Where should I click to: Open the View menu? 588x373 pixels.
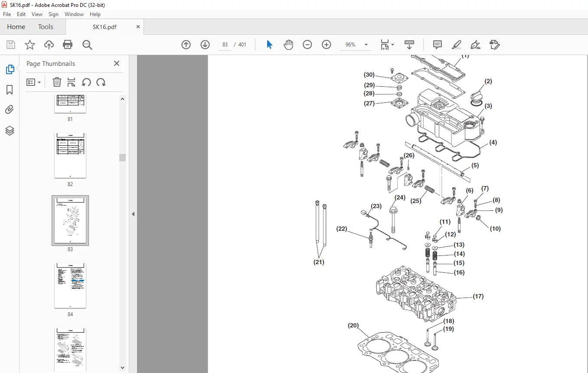37,14
